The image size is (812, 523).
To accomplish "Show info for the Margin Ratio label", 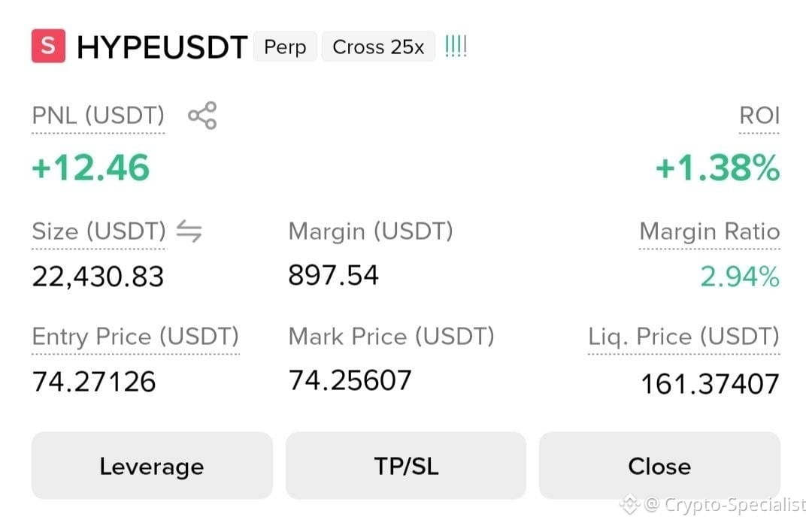I will (x=710, y=231).
